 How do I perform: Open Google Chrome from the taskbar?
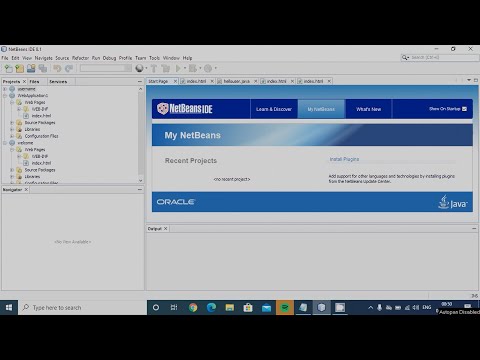(193, 307)
